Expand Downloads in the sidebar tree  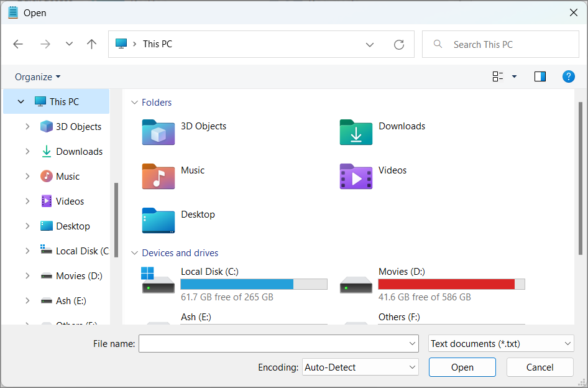[27, 151]
